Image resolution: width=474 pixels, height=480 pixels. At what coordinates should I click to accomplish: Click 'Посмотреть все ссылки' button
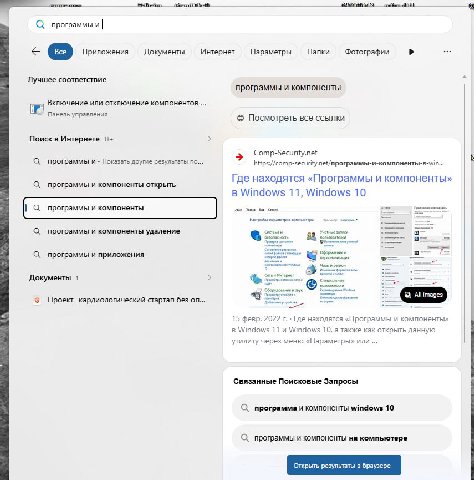click(290, 118)
